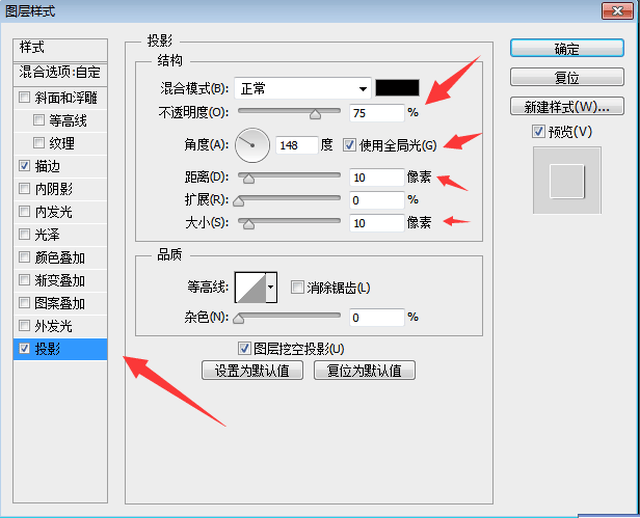Uncheck the 投影 style checkbox
The image size is (640, 518).
(24, 349)
